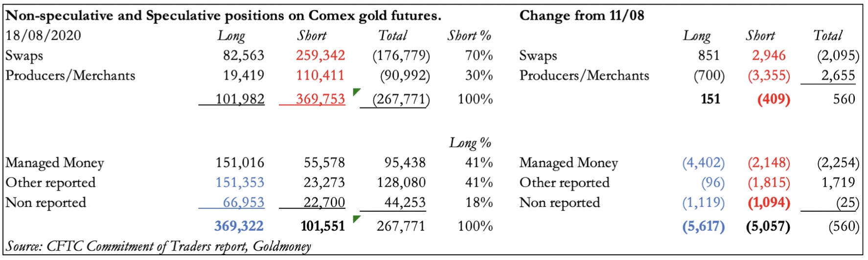The image size is (868, 260).
Task: Click the red total short cell 369,753
Action: coord(320,99)
